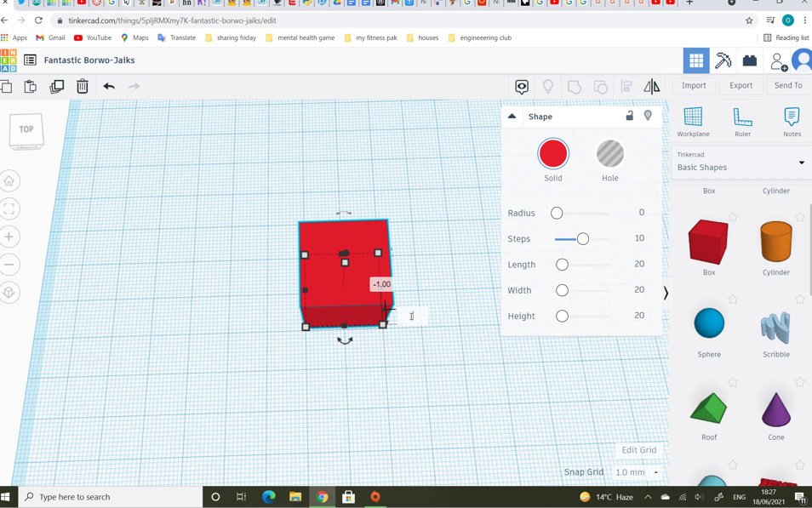The width and height of the screenshot is (812, 508).
Task: Click the Steps slider handle
Action: pyautogui.click(x=584, y=238)
